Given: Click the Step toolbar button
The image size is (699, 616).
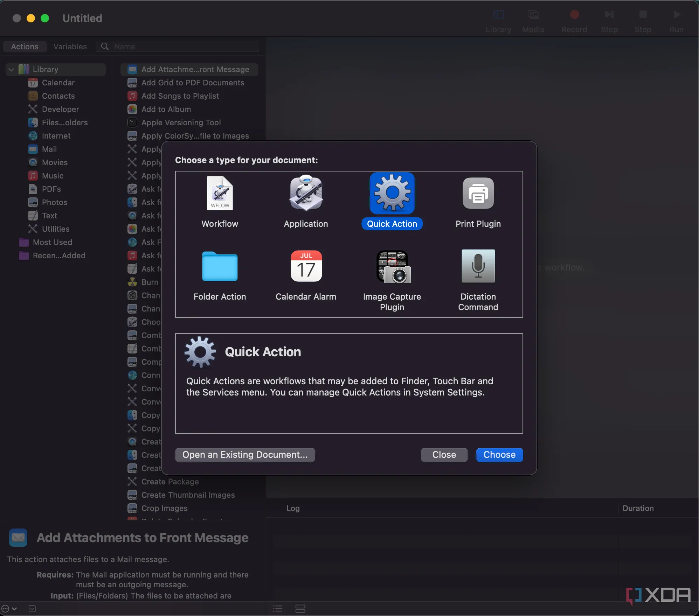Looking at the screenshot, I should [609, 21].
